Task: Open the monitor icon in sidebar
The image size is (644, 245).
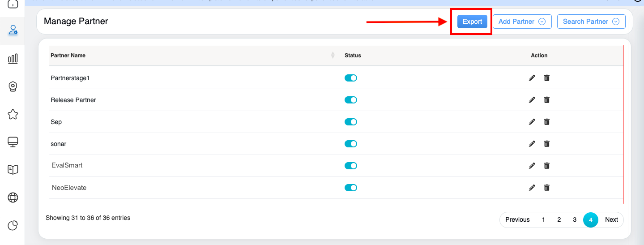Action: point(13,142)
